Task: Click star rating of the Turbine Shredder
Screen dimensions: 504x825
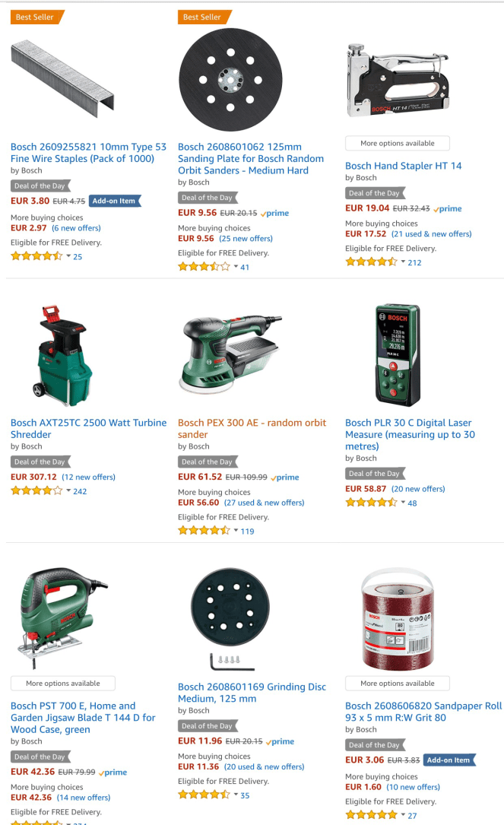Action: click(x=36, y=491)
